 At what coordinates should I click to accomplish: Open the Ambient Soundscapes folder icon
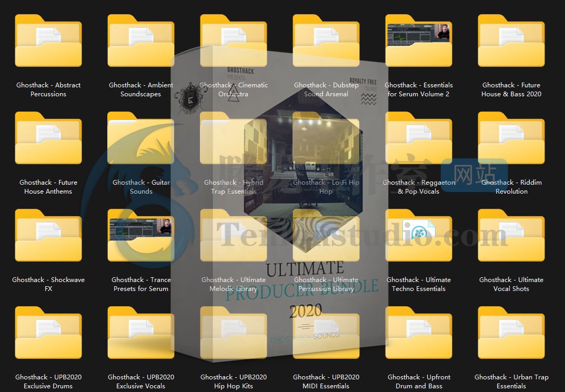click(141, 41)
